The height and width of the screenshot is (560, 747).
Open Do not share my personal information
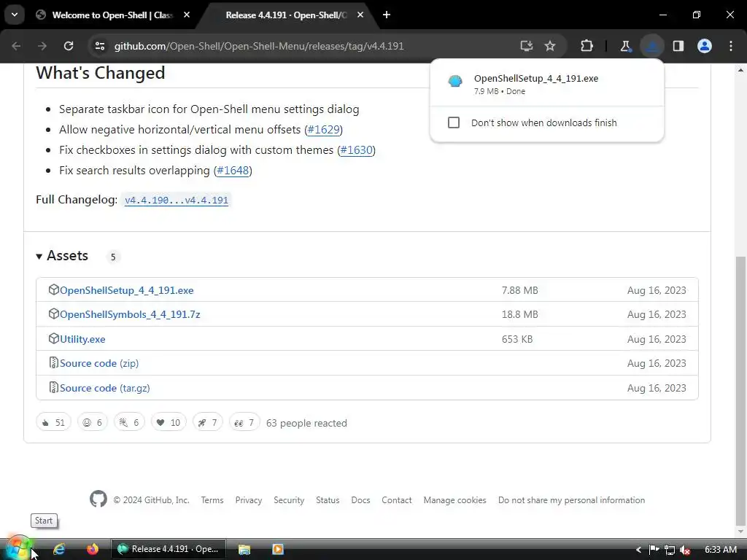point(571,500)
